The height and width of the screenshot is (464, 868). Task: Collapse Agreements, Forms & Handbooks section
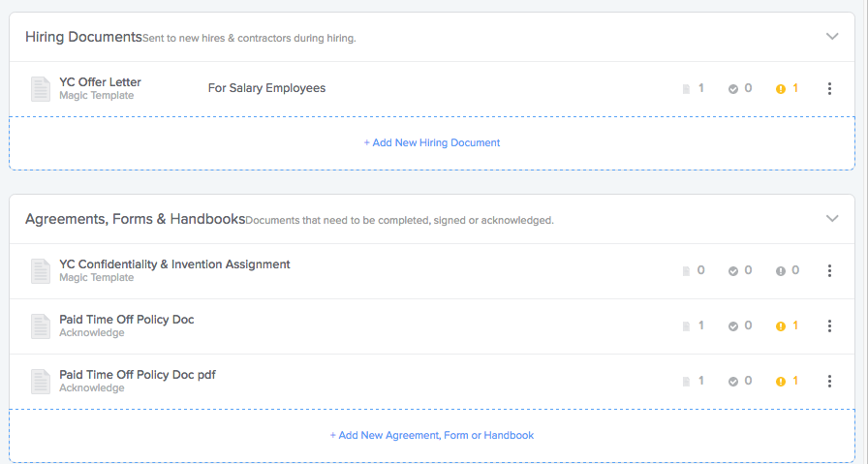pos(832,218)
